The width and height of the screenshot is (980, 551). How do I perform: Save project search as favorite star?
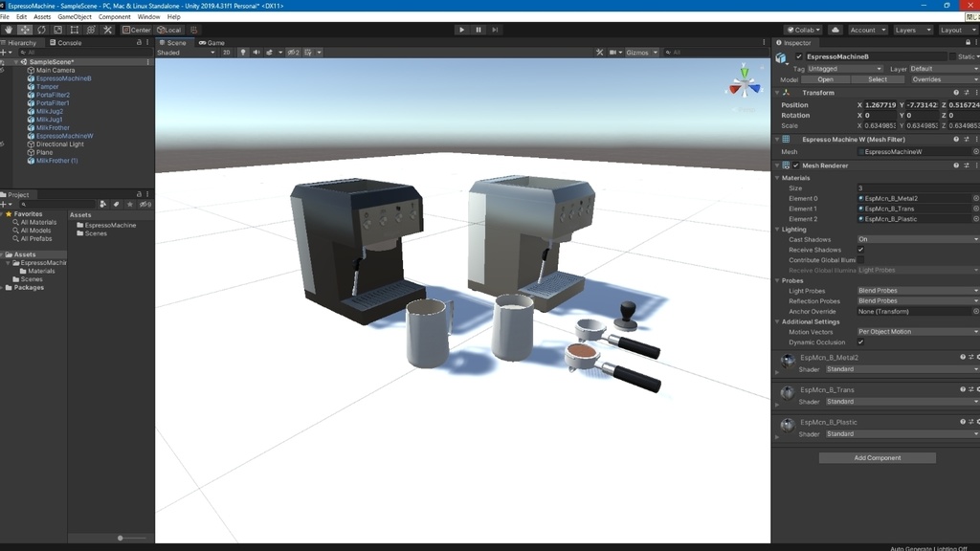(x=130, y=205)
